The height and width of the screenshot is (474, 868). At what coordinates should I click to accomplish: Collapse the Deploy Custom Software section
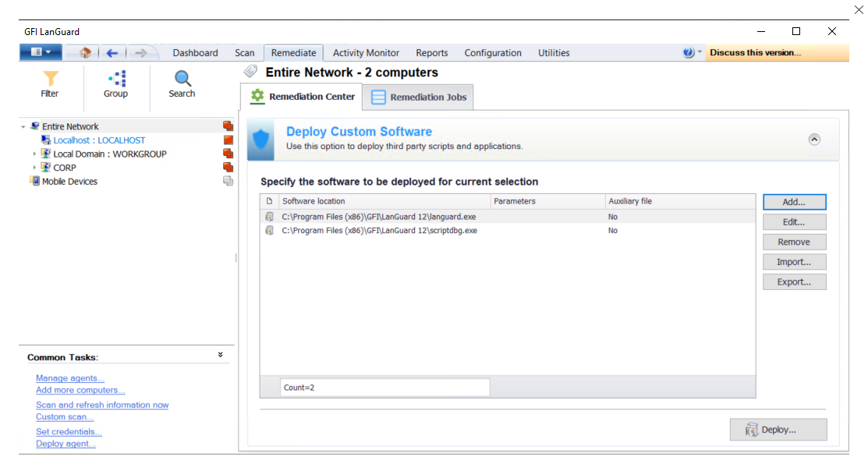[814, 140]
